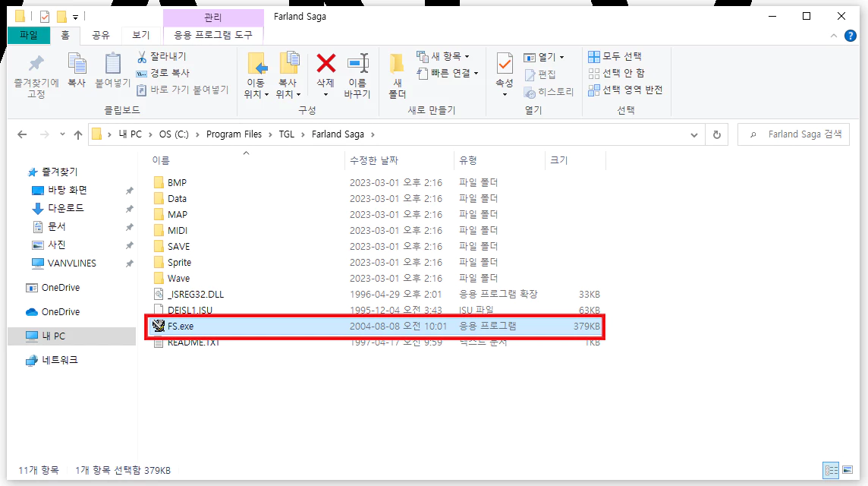Select 내 PC in navigation pane
This screenshot has width=868, height=486.
coord(72,336)
